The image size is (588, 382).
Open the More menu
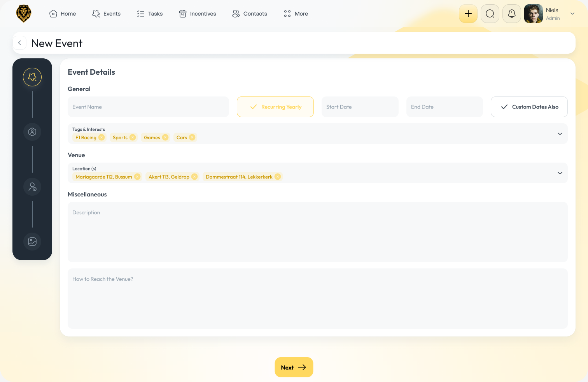tap(296, 14)
